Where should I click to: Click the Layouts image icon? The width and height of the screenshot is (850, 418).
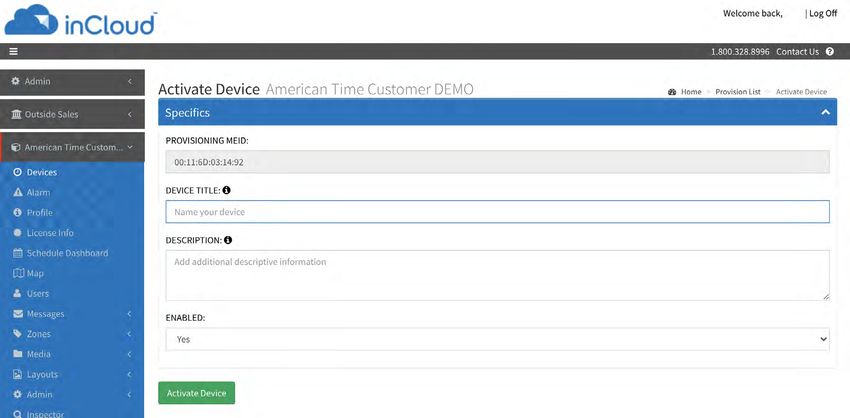[x=17, y=375]
